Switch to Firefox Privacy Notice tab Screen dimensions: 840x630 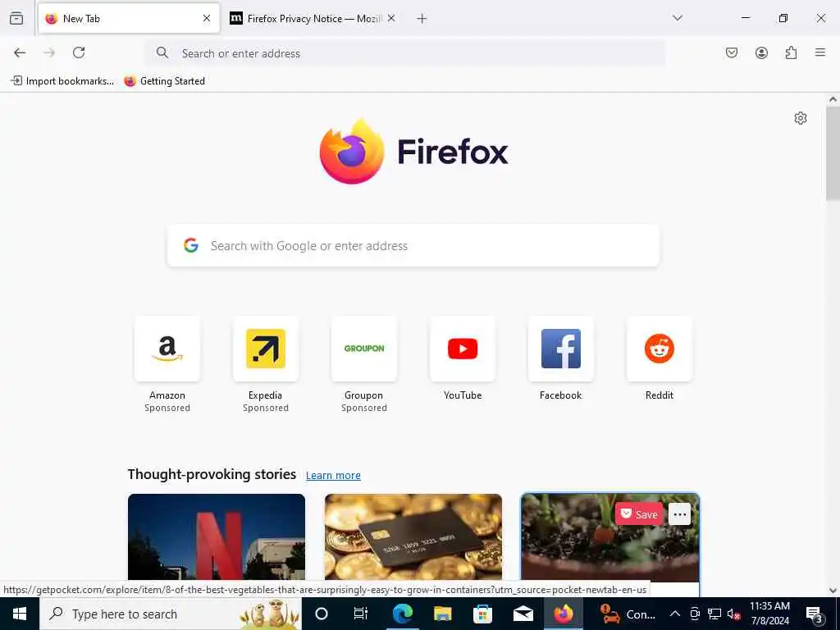(313, 18)
